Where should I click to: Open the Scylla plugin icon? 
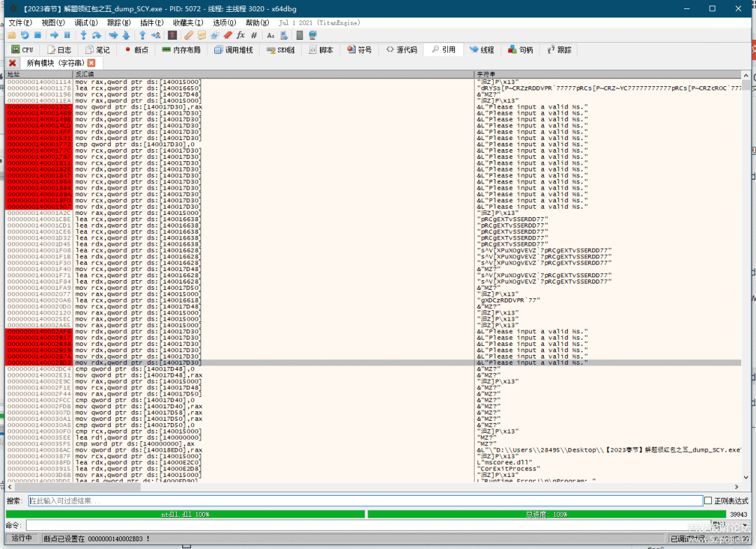click(172, 35)
